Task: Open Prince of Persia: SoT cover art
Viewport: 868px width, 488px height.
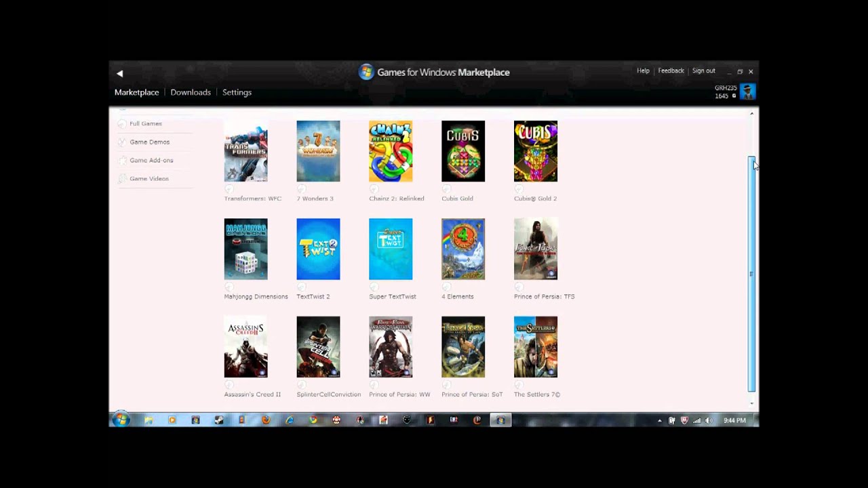Action: [x=463, y=347]
